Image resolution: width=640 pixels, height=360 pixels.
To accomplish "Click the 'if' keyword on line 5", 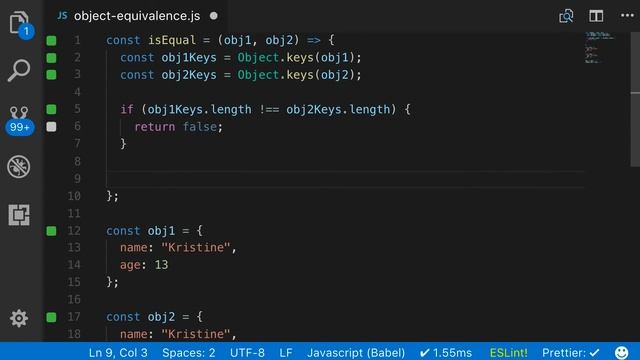I will (x=127, y=109).
